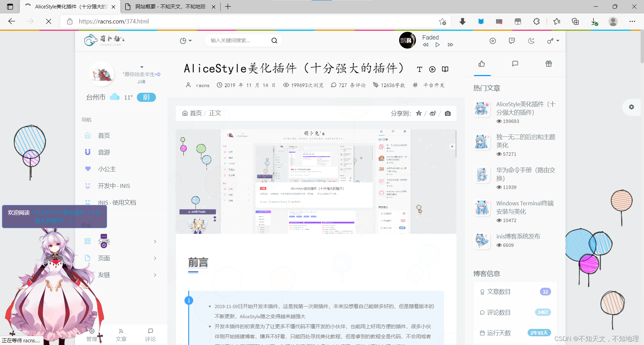
Task: Play the Faded music track
Action: point(438,45)
